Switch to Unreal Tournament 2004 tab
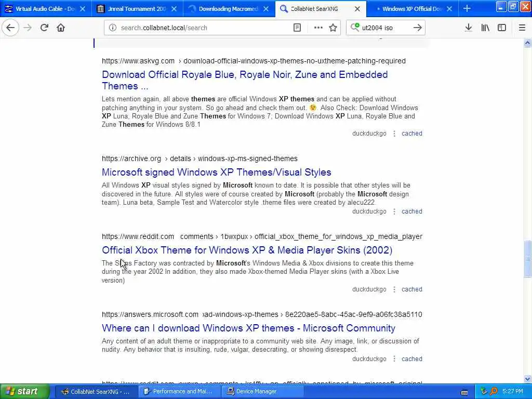This screenshot has width=532, height=399. click(x=137, y=9)
